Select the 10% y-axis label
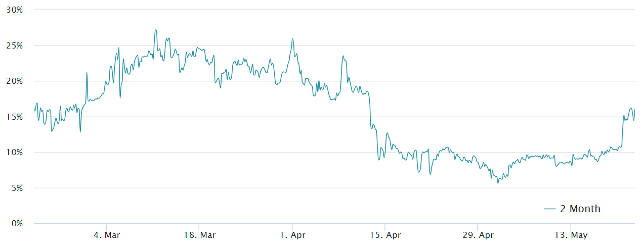The height and width of the screenshot is (247, 644). click(15, 153)
